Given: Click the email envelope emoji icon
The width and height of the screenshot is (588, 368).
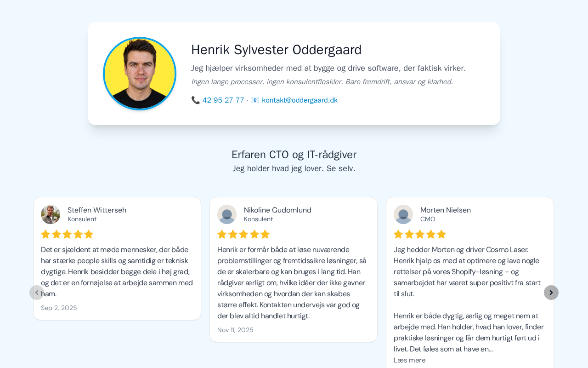Looking at the screenshot, I should pos(255,100).
